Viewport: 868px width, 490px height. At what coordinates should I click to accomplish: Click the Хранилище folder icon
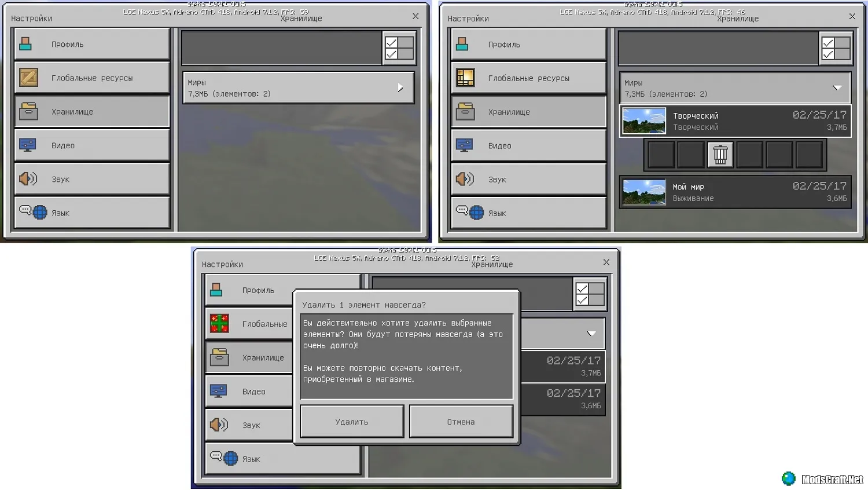pyautogui.click(x=28, y=111)
